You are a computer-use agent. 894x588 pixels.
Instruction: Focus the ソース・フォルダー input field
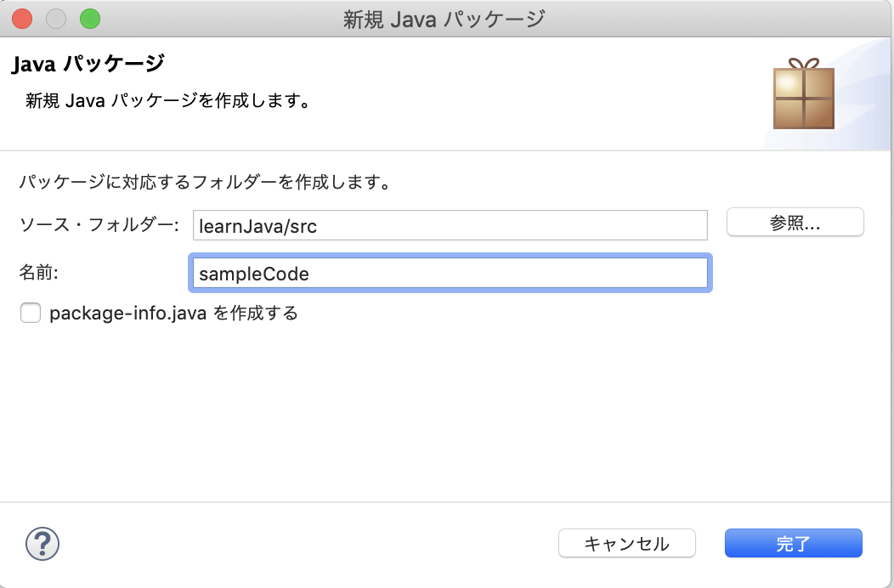[450, 225]
